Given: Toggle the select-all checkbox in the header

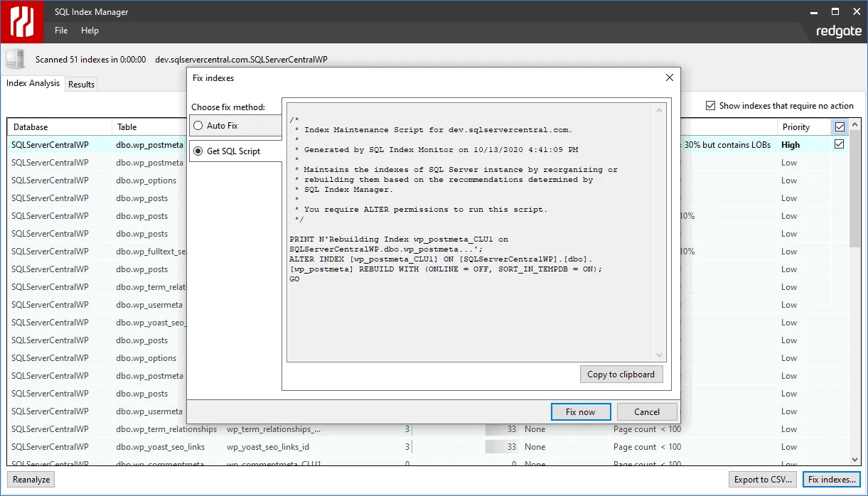Looking at the screenshot, I should tap(840, 127).
